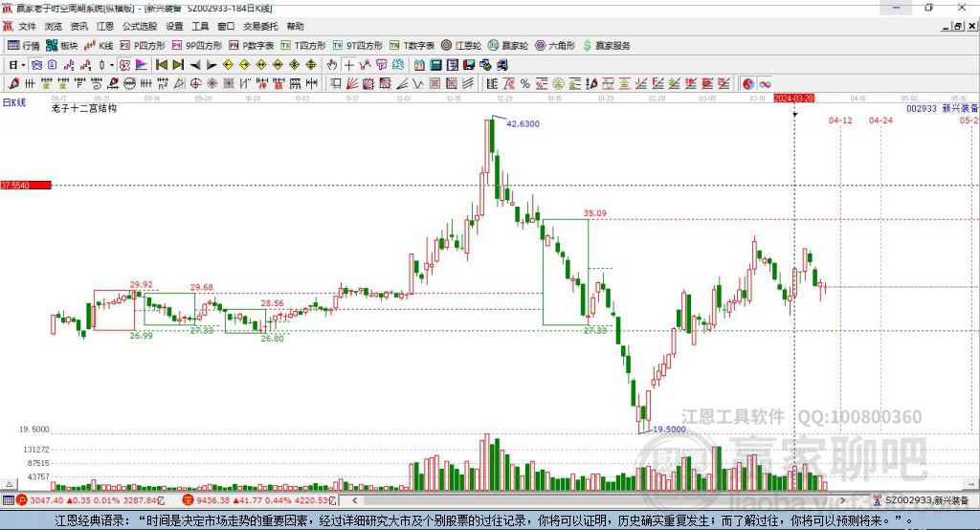This screenshot has width=980, height=530.
Task: Jump to last bar icon
Action: (178, 64)
